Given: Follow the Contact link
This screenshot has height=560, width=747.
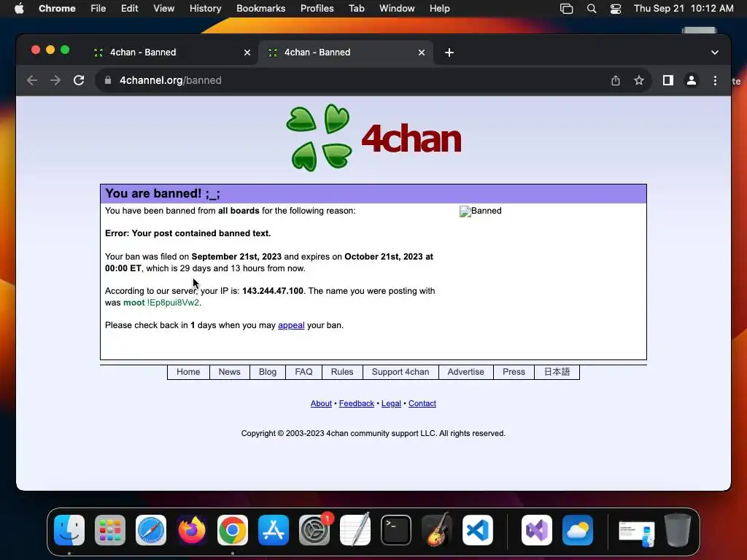Looking at the screenshot, I should (422, 403).
